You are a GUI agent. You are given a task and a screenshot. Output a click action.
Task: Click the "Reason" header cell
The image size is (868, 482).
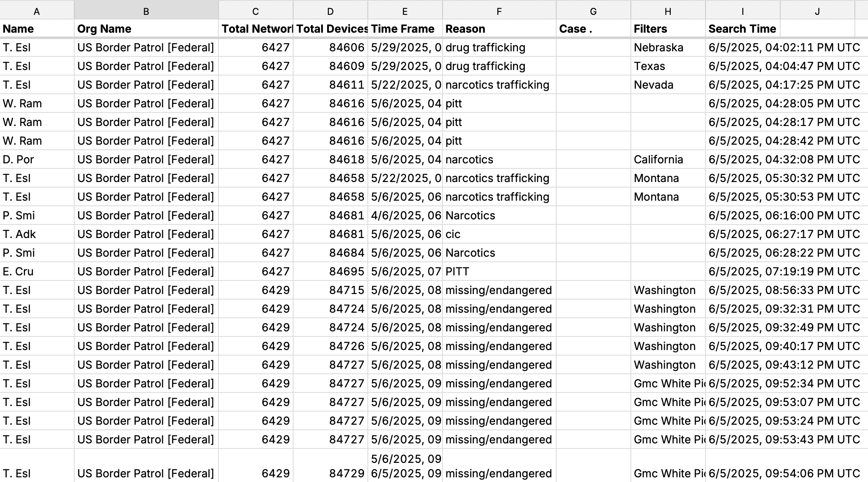tap(499, 29)
